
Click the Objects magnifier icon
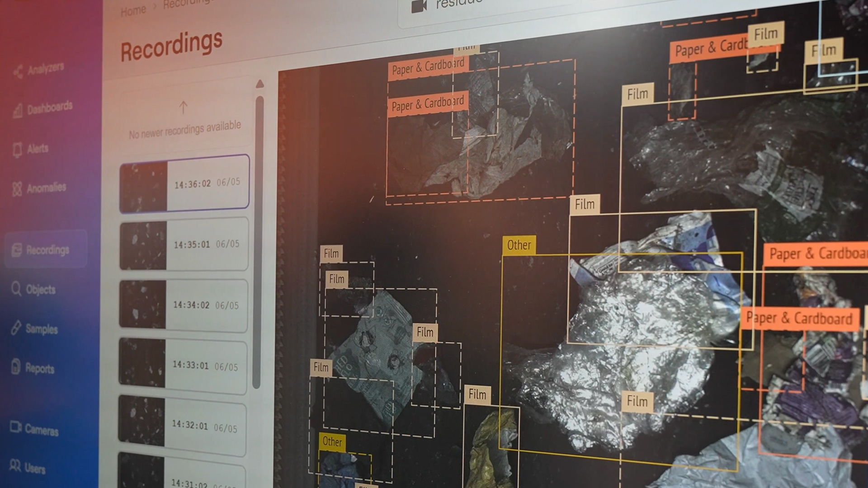pyautogui.click(x=16, y=288)
